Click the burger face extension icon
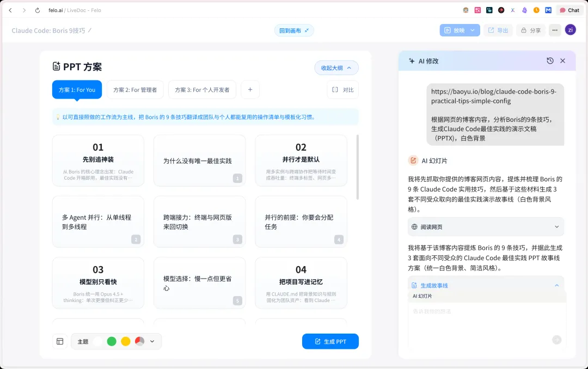The width and height of the screenshot is (588, 369). click(x=465, y=10)
